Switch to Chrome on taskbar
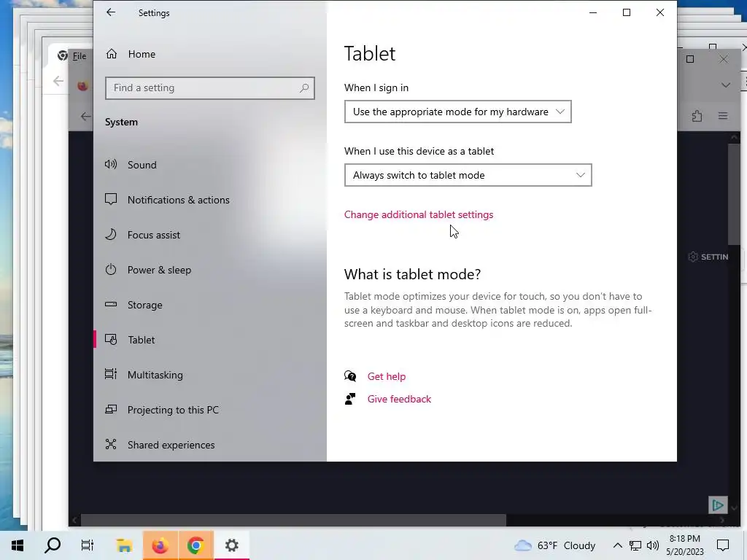Viewport: 747px width, 560px height. pos(196,545)
